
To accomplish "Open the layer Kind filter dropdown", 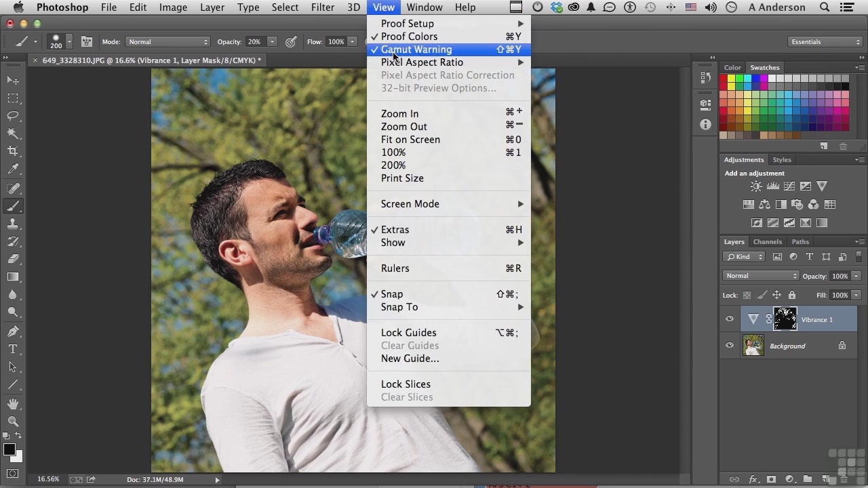I will point(744,257).
